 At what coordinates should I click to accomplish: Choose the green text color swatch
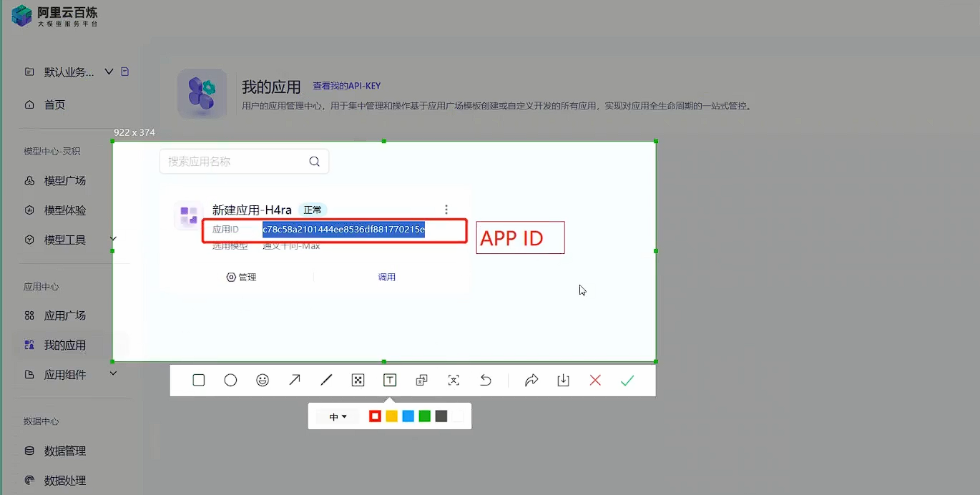pos(424,416)
